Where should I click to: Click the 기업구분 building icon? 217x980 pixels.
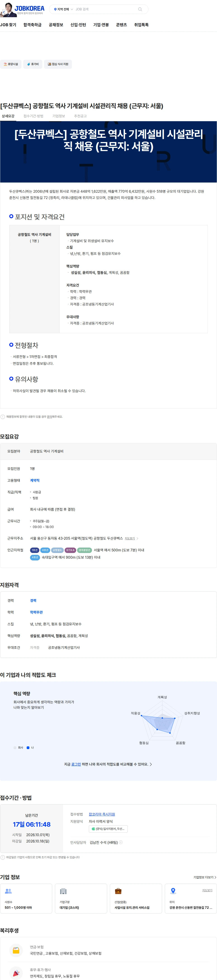click(x=63, y=891)
